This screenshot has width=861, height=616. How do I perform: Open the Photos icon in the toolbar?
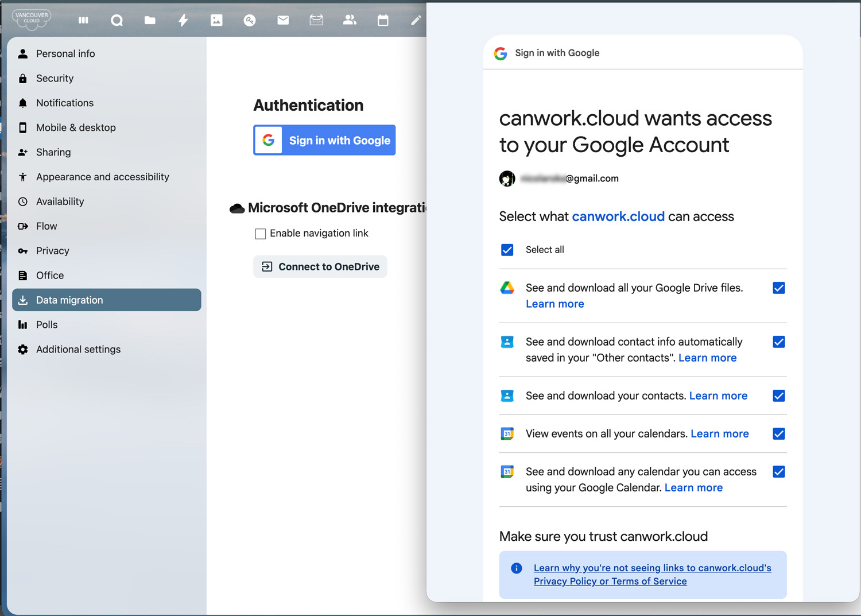tap(216, 20)
